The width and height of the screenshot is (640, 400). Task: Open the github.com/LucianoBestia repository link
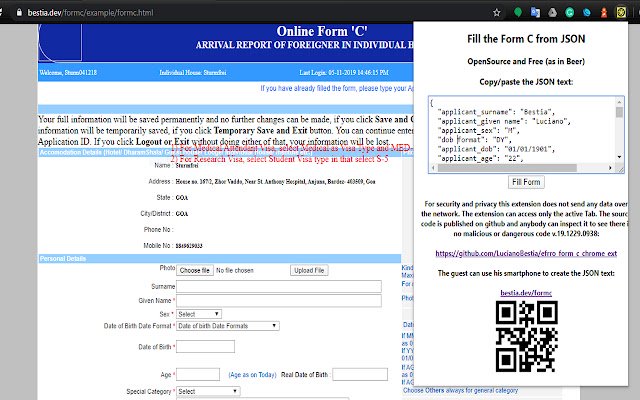tap(526, 253)
